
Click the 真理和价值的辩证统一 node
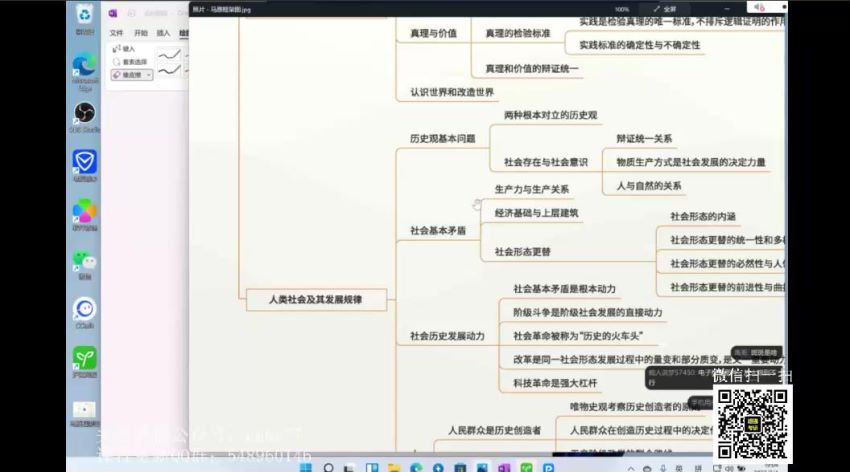[532, 69]
